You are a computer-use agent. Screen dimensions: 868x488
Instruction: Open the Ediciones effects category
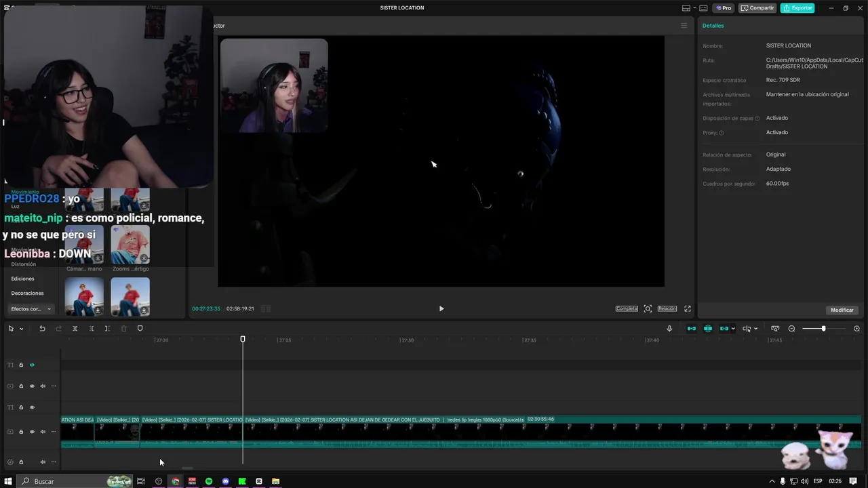click(x=22, y=279)
